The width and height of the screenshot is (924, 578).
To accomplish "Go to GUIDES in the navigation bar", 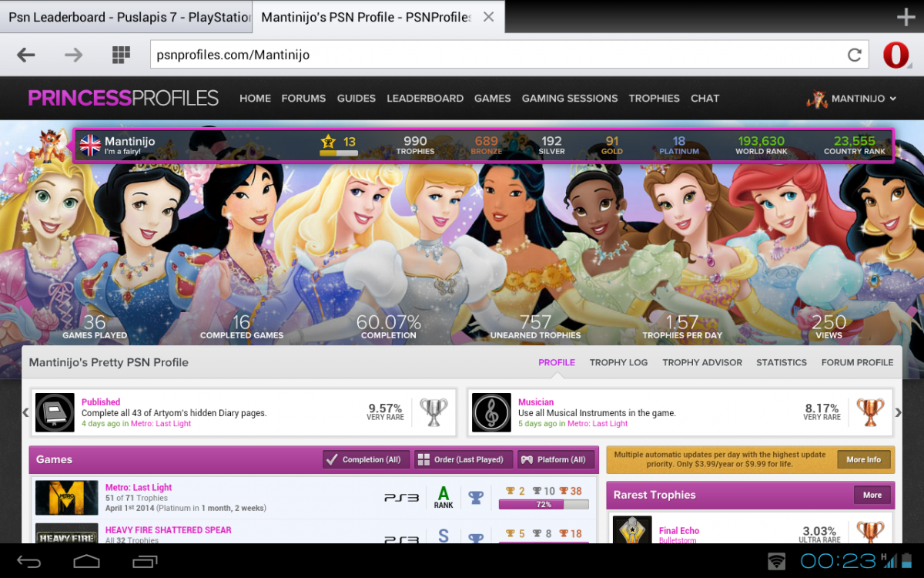I will coord(357,99).
